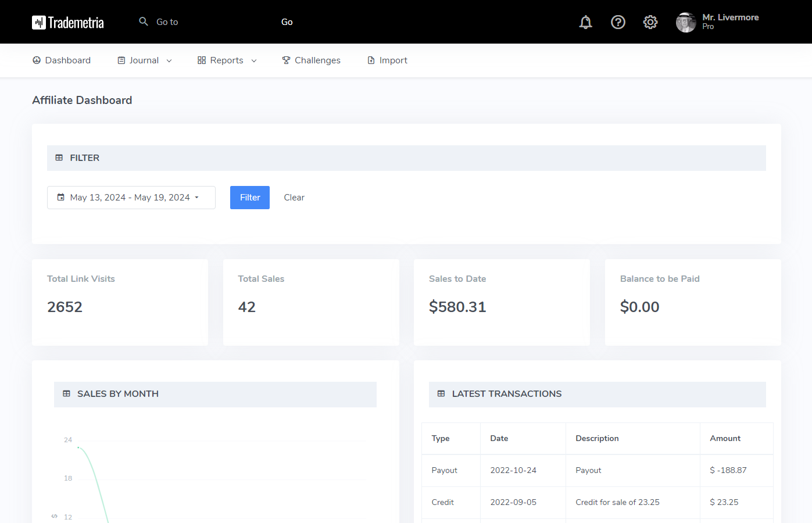Click the calendar icon in date filter
Viewport: 812px width, 523px height.
point(61,198)
